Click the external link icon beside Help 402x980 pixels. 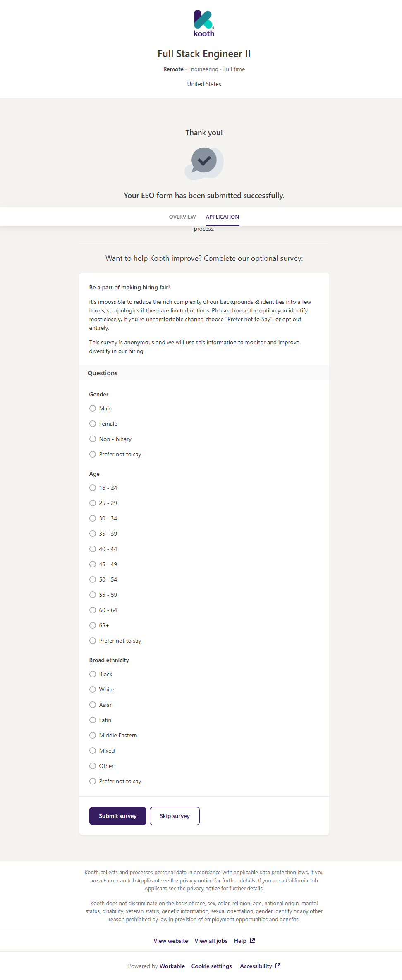252,941
